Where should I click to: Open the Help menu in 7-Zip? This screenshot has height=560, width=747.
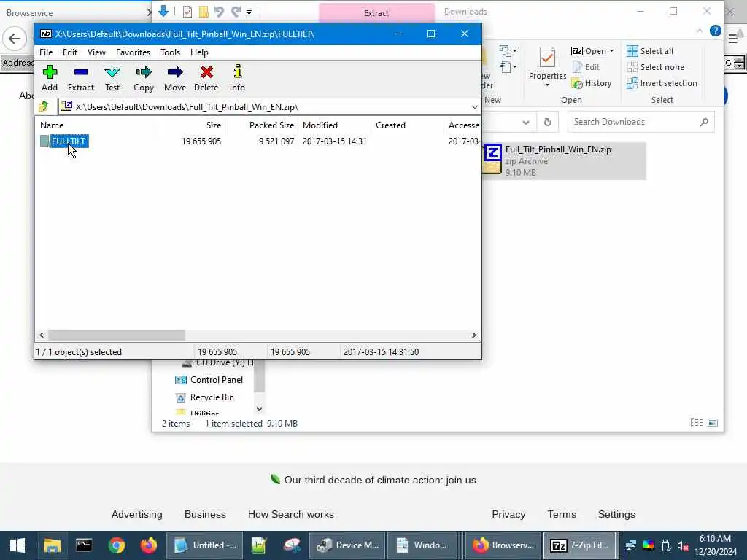click(199, 52)
